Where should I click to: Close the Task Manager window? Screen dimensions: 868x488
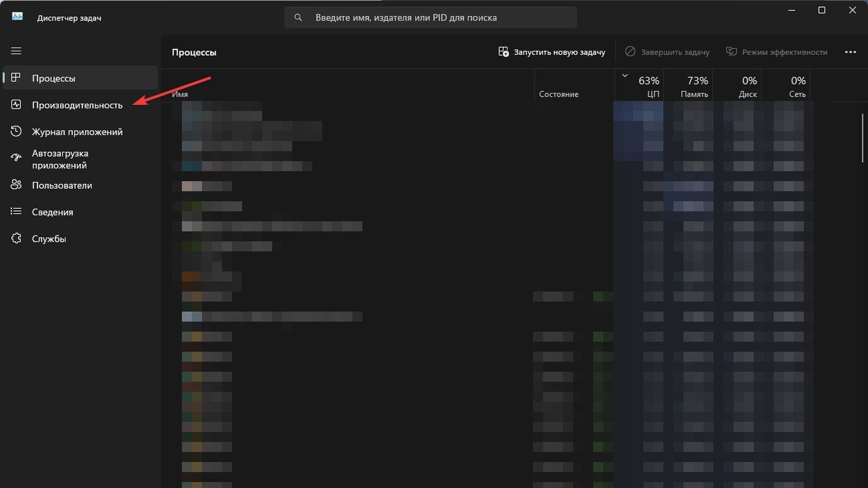[x=852, y=10]
